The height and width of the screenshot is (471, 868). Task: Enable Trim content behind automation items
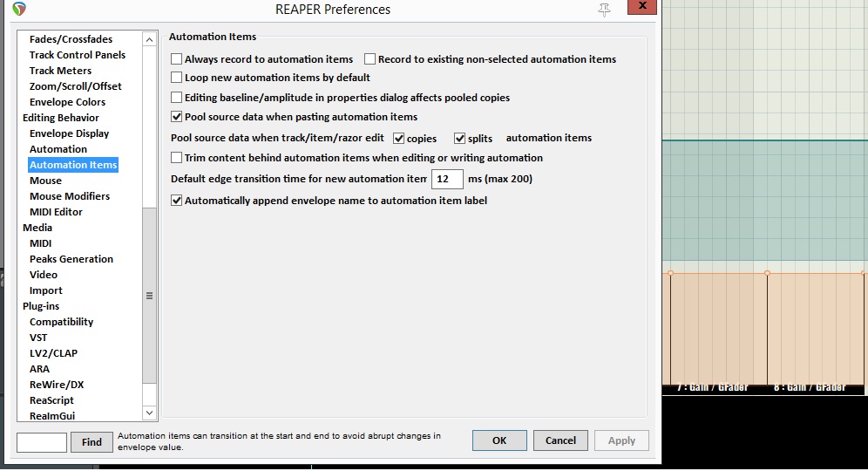tap(177, 157)
